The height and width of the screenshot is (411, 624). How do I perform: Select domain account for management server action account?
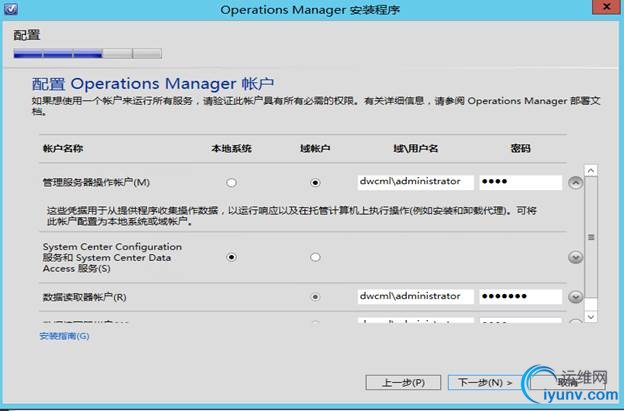click(x=315, y=183)
